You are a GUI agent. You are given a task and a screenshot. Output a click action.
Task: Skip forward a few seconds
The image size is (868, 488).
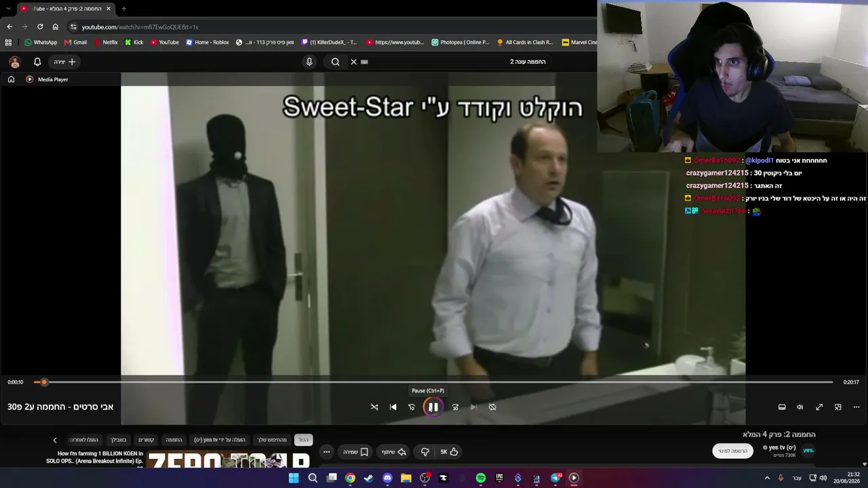tap(455, 407)
